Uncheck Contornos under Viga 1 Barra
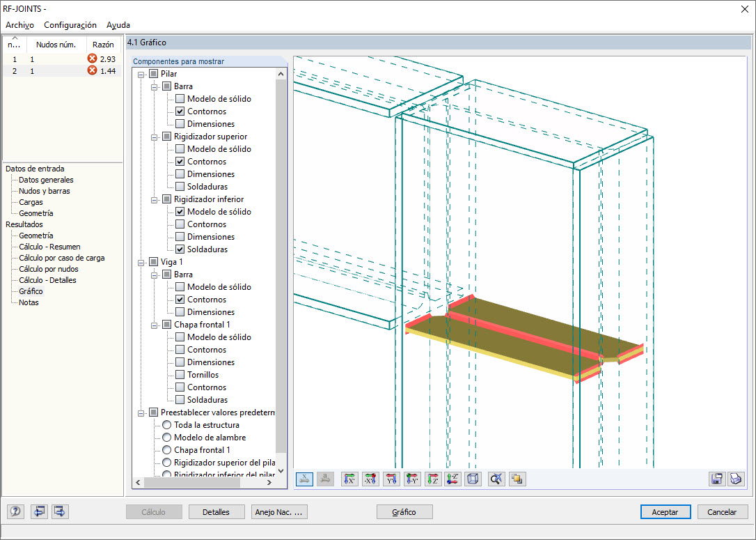Viewport: 756px width, 540px height. (180, 299)
